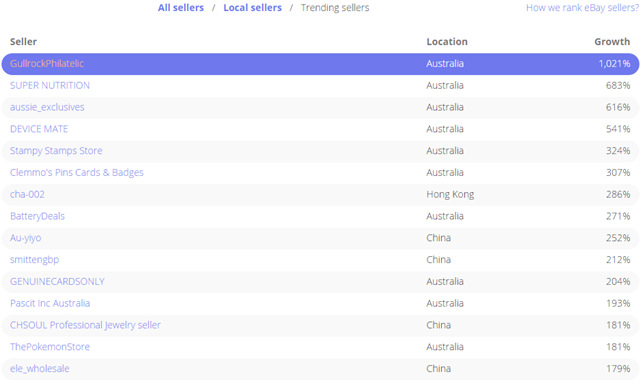Select the 212% growth value
The width and height of the screenshot is (640, 380).
coord(618,260)
